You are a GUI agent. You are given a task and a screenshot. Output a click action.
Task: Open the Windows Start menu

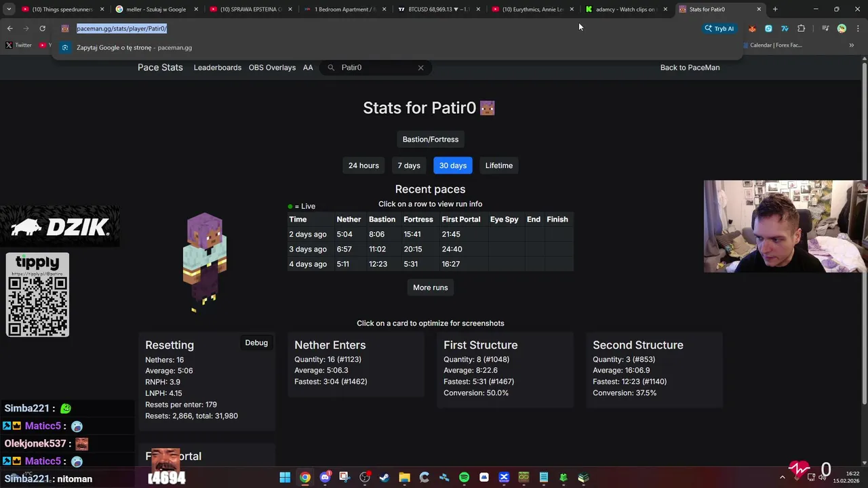[x=285, y=478]
